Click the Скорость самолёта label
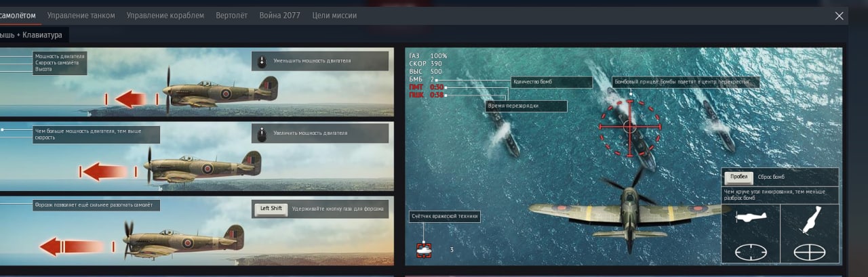The width and height of the screenshot is (868, 277). click(57, 62)
